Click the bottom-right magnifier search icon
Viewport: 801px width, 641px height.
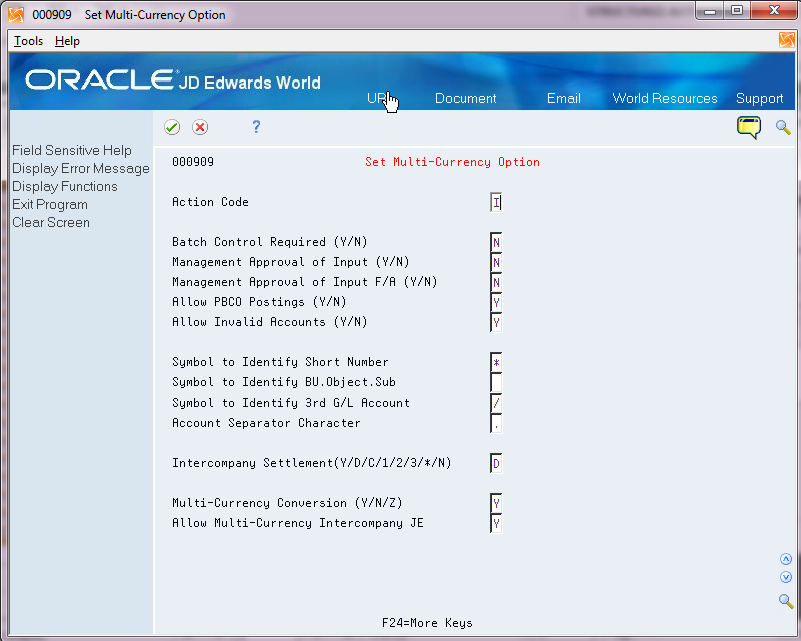click(786, 601)
